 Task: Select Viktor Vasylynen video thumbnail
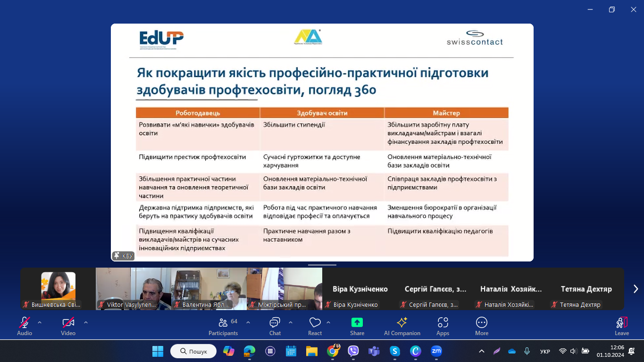tap(133, 289)
